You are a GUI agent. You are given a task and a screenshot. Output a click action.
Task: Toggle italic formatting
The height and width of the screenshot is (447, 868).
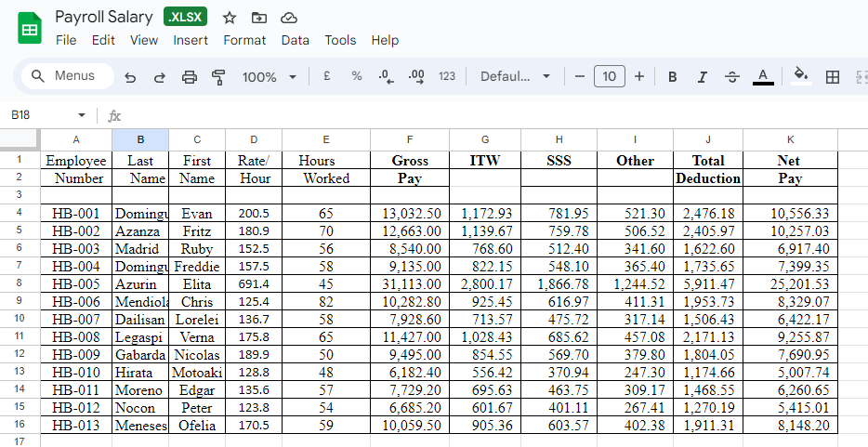point(702,77)
